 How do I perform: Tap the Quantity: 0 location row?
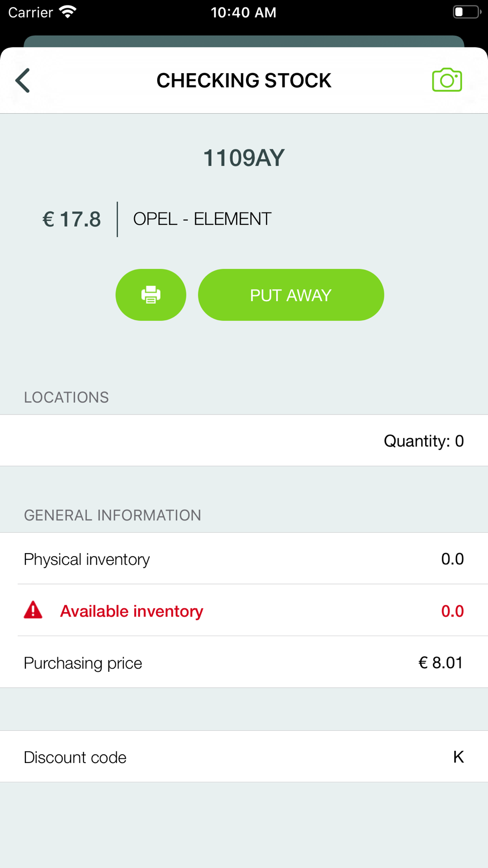coord(244,441)
